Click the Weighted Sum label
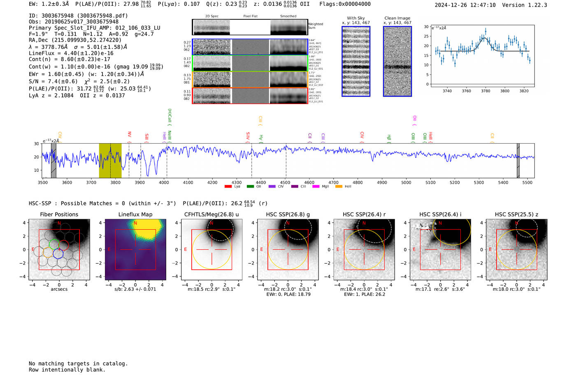The height and width of the screenshot is (392, 576). [x=316, y=26]
